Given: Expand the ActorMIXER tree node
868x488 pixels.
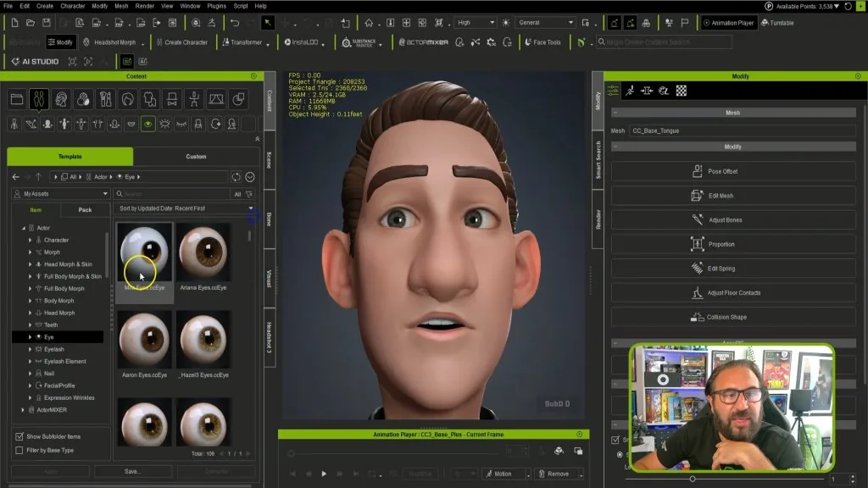Looking at the screenshot, I should pos(23,410).
